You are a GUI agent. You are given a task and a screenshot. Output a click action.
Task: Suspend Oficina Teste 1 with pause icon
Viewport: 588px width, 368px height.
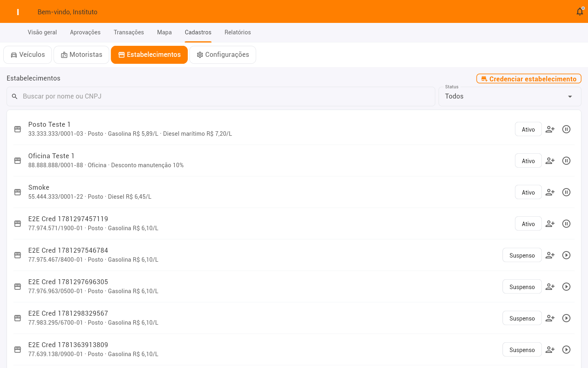coord(566,161)
